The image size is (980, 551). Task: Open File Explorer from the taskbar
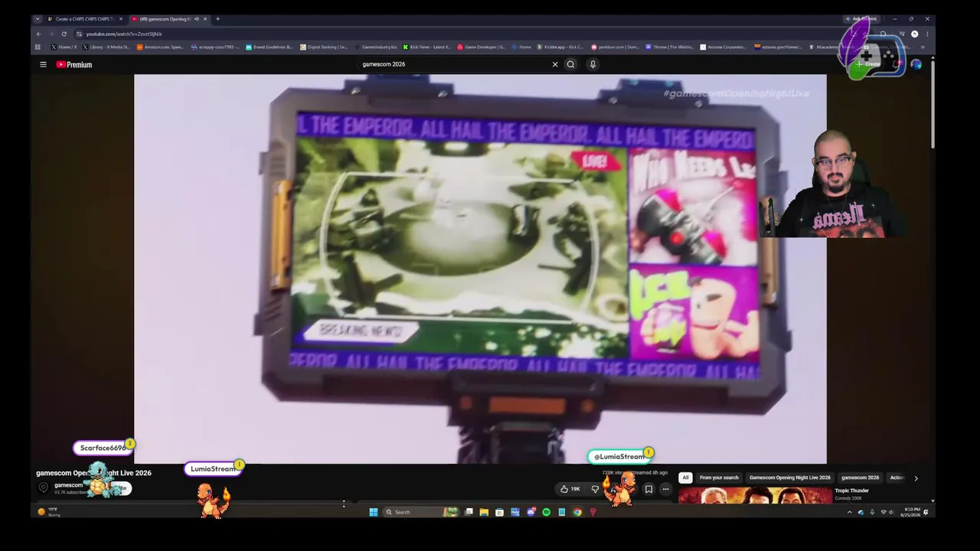coord(484,512)
